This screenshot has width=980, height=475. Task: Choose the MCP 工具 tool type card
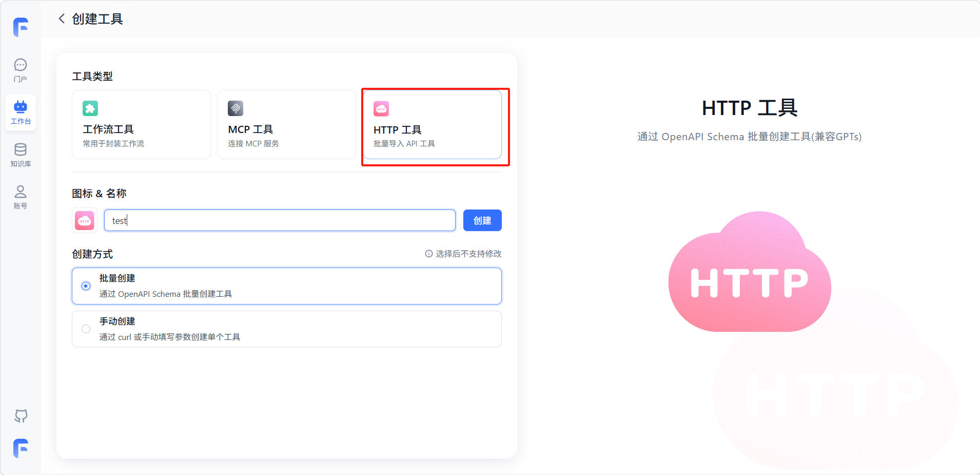pyautogui.click(x=286, y=125)
